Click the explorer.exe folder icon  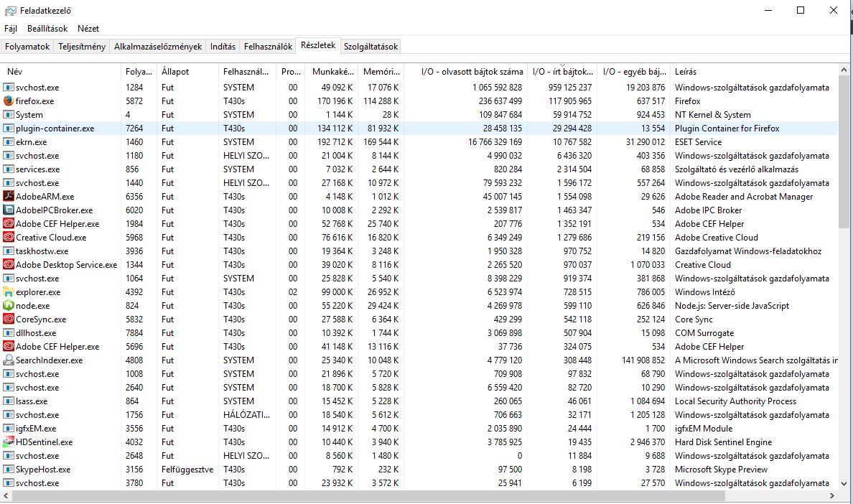click(x=8, y=292)
